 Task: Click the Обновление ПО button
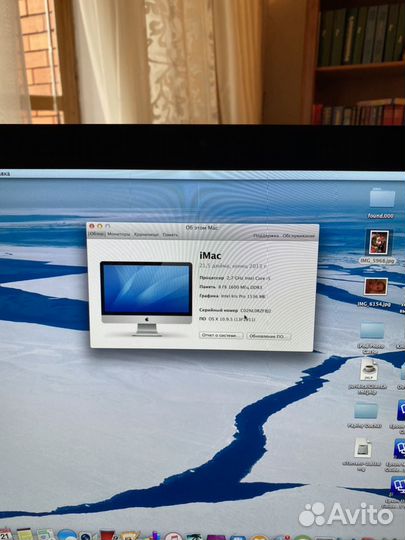click(x=269, y=336)
